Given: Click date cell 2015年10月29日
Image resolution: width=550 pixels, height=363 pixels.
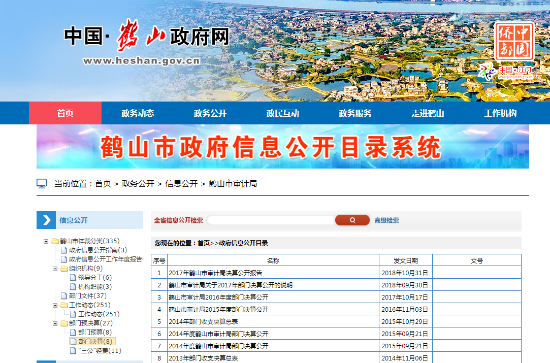Looking at the screenshot, I should 405,321.
